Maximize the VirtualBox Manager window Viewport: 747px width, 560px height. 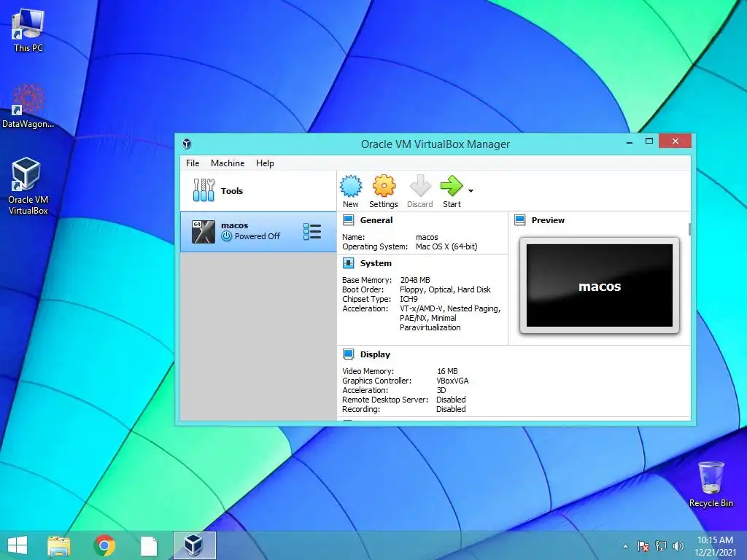[649, 141]
